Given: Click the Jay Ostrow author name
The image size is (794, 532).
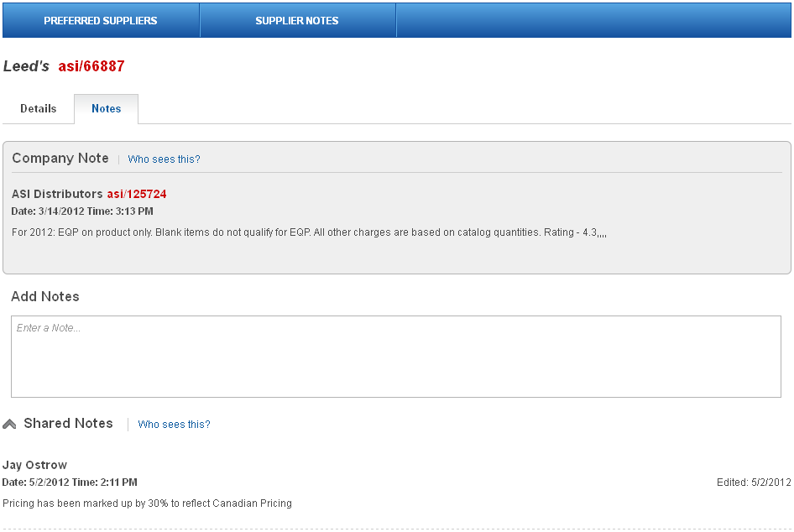Looking at the screenshot, I should [x=34, y=465].
